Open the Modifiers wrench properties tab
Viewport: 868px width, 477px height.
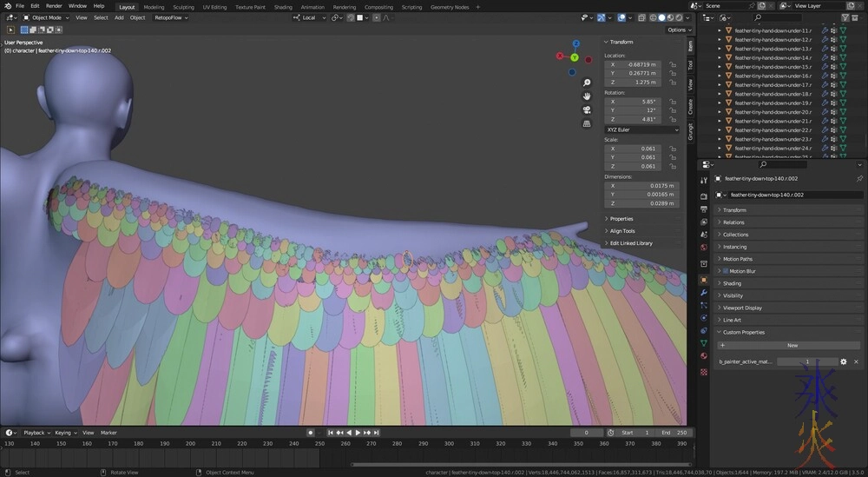point(703,293)
